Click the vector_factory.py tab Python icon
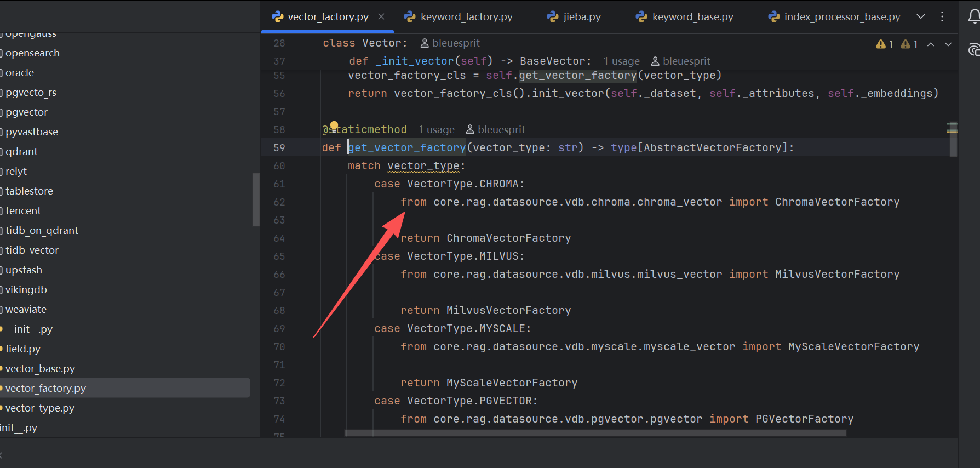The image size is (980, 468). tap(277, 17)
